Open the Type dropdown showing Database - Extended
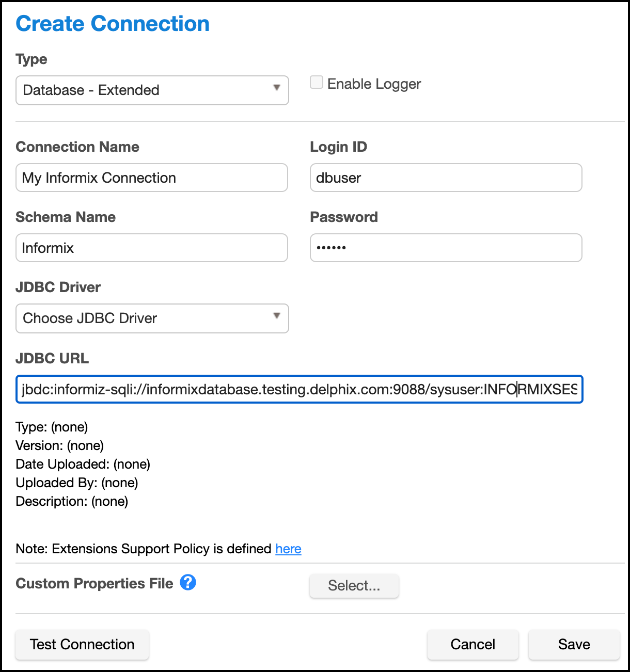This screenshot has width=630, height=672. (x=152, y=90)
